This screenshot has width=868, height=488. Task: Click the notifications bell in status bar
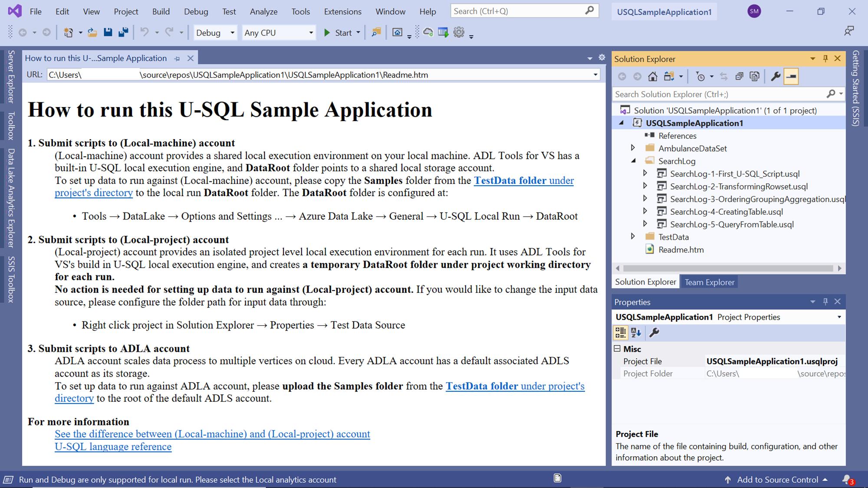pyautogui.click(x=847, y=479)
